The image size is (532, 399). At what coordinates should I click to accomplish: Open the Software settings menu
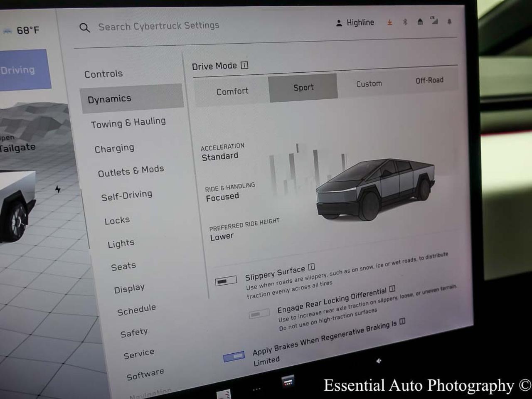(145, 374)
